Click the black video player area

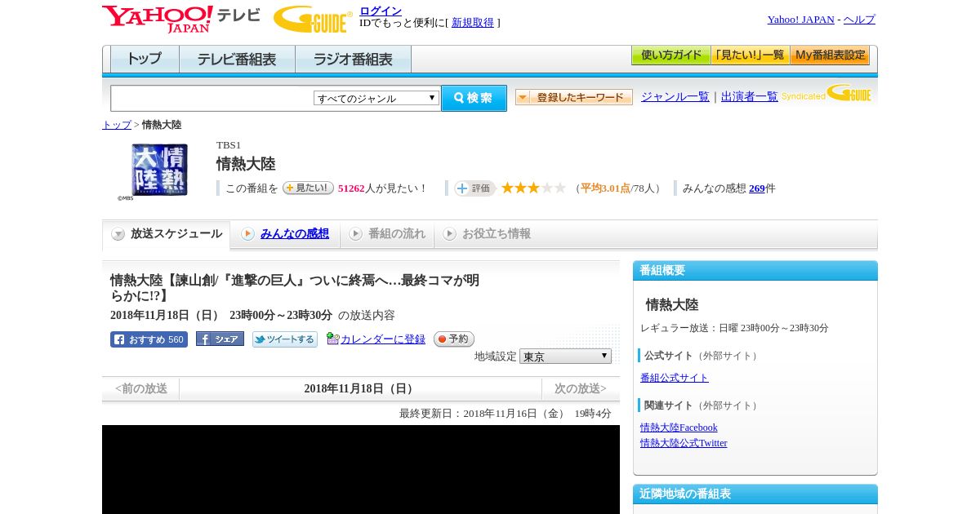pos(361,469)
